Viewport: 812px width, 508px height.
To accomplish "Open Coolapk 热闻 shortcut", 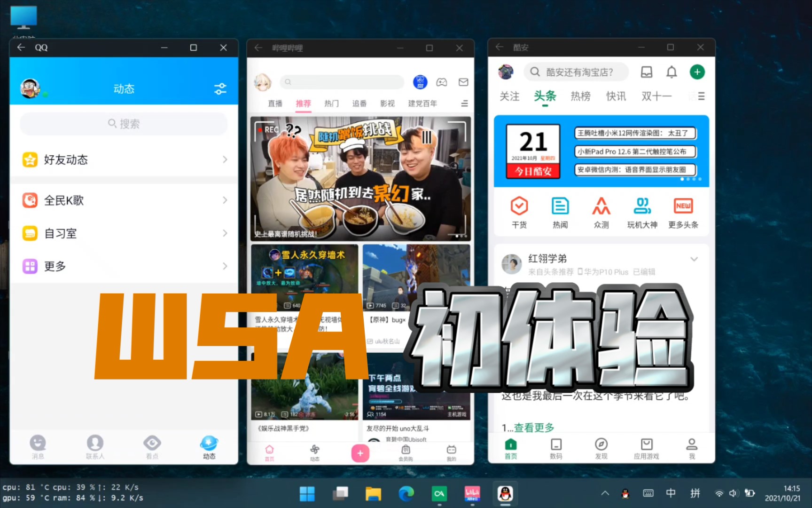I will (x=560, y=212).
